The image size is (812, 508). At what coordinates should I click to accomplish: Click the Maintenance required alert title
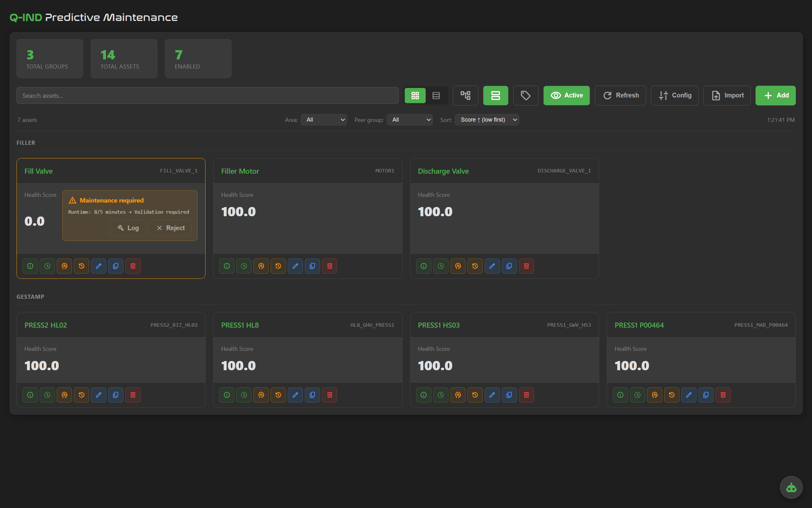(112, 201)
